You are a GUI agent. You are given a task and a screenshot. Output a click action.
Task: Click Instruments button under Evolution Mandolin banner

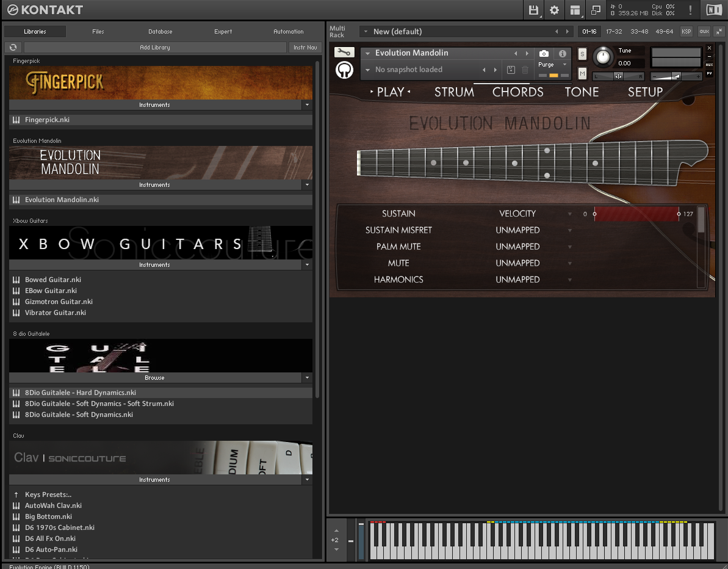pyautogui.click(x=155, y=185)
